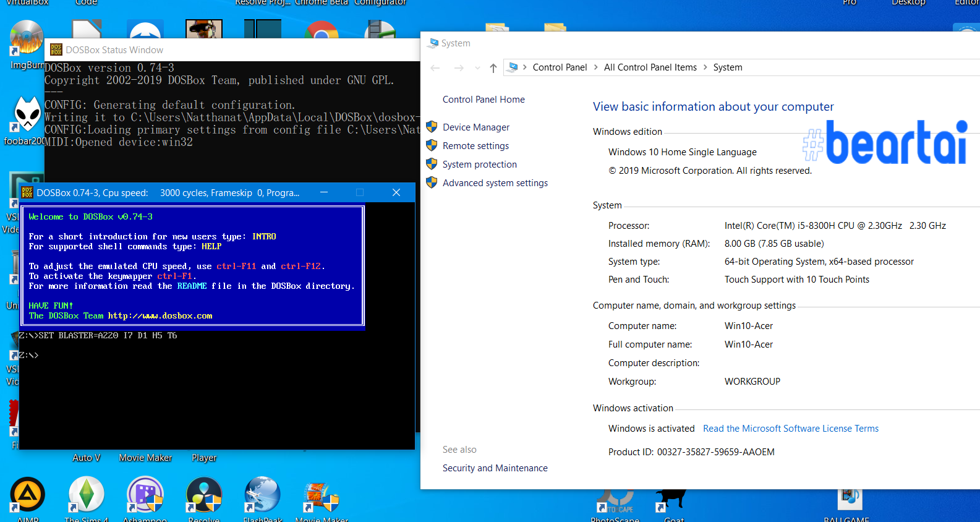Open the Auto V desktop icon label
Viewport: 980px width, 522px height.
87,458
